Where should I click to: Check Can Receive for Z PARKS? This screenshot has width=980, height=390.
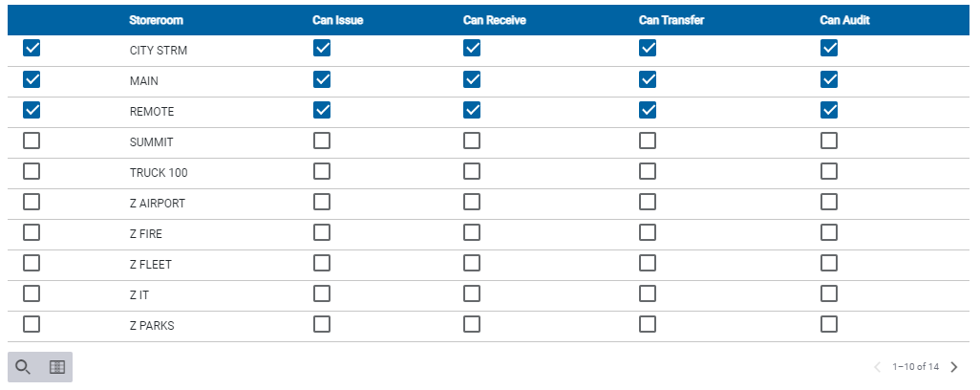coord(472,324)
